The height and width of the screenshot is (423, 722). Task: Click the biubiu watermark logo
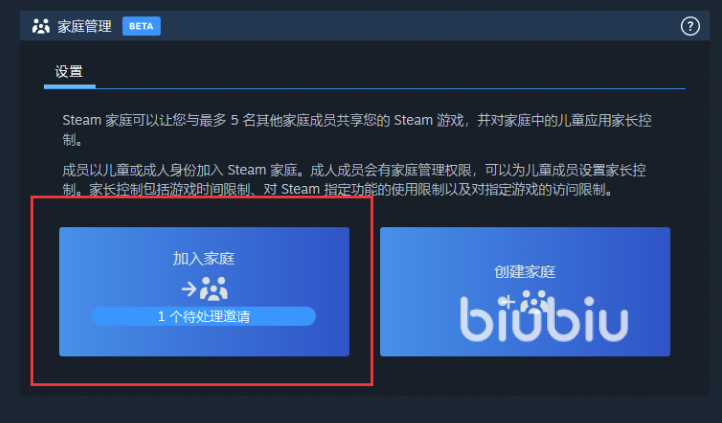coord(544,319)
